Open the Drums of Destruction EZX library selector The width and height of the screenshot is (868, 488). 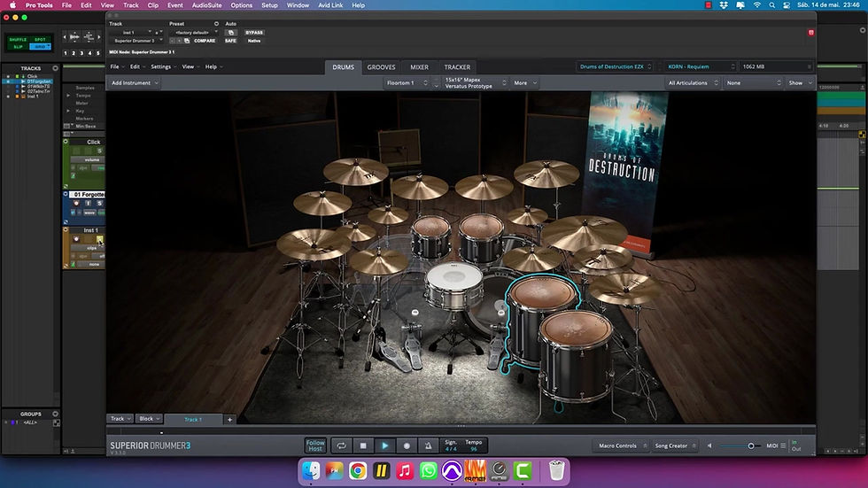coord(615,66)
